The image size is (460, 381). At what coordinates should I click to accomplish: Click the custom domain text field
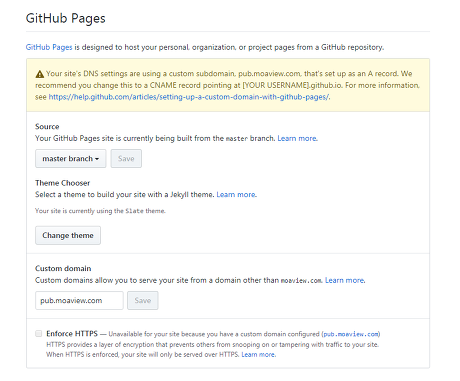coord(79,300)
